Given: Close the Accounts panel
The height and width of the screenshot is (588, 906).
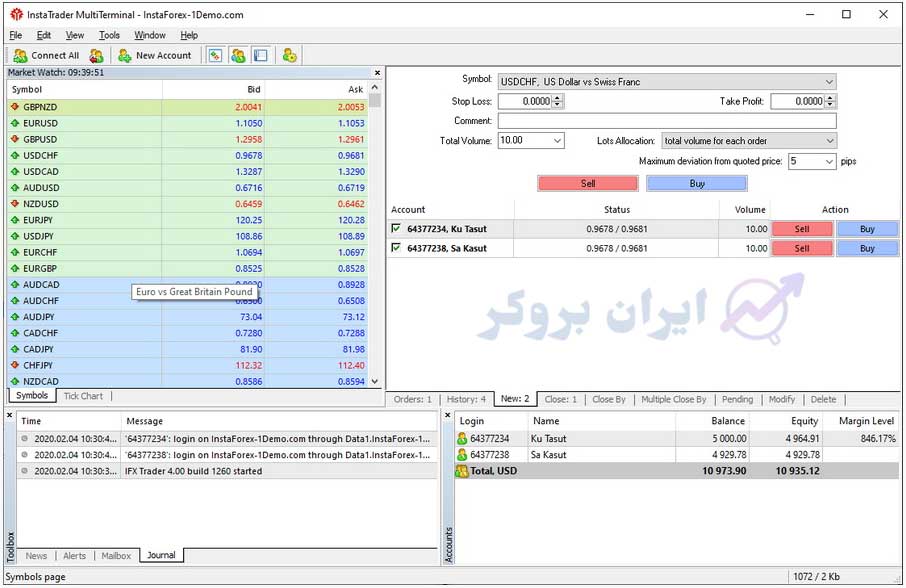Looking at the screenshot, I should tap(448, 415).
